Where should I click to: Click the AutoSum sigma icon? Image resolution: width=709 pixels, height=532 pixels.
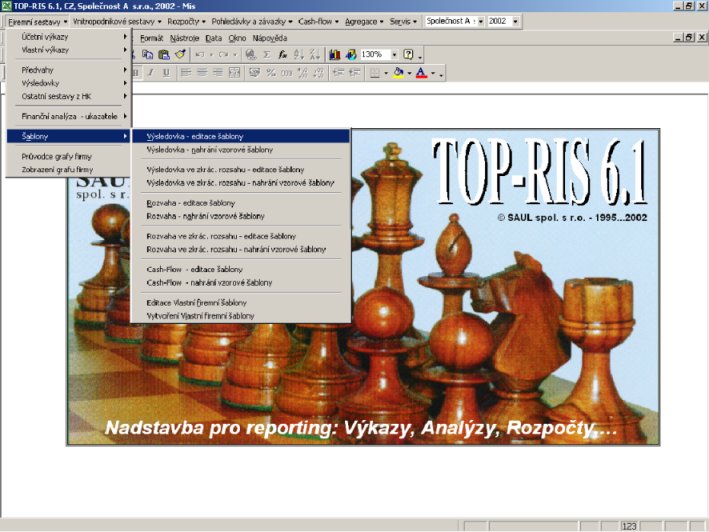pos(267,55)
